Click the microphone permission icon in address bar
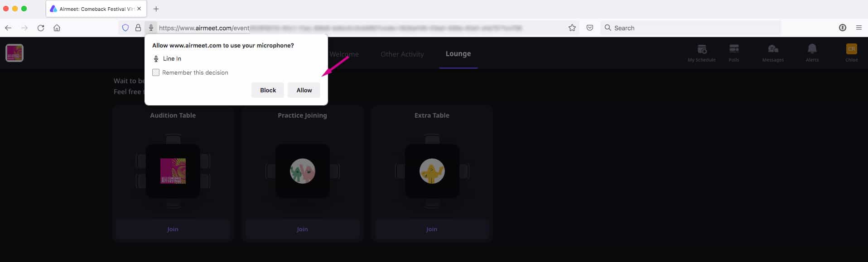 pos(151,28)
